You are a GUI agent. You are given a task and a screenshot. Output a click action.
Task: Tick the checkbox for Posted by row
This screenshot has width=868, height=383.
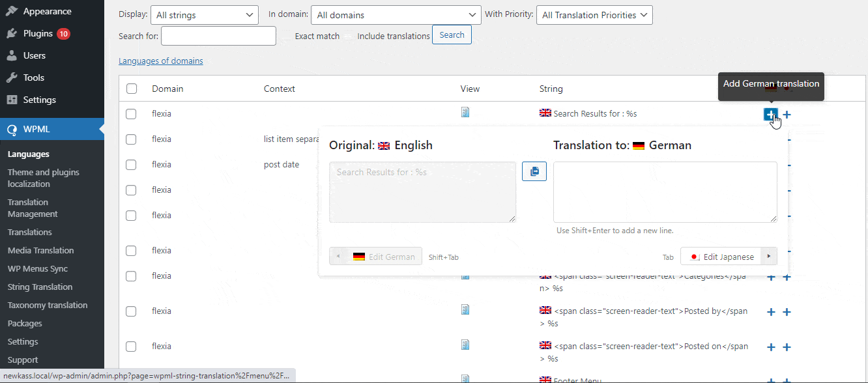[x=131, y=311]
